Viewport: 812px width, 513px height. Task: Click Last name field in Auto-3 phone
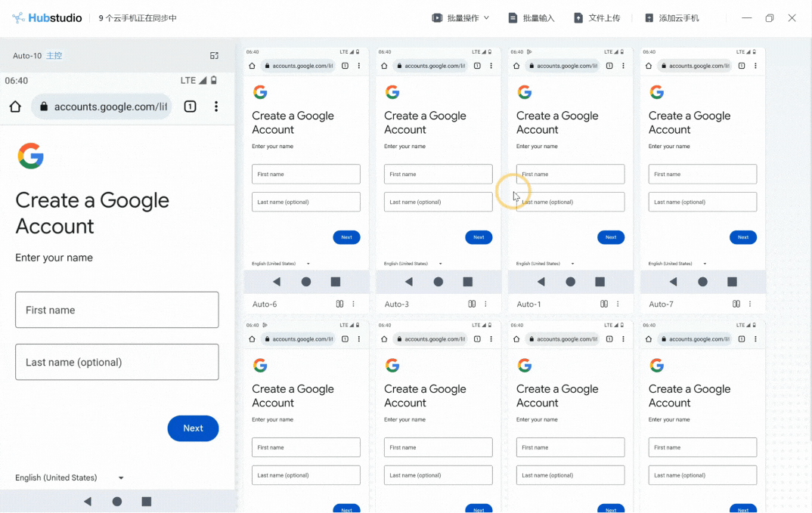point(438,202)
